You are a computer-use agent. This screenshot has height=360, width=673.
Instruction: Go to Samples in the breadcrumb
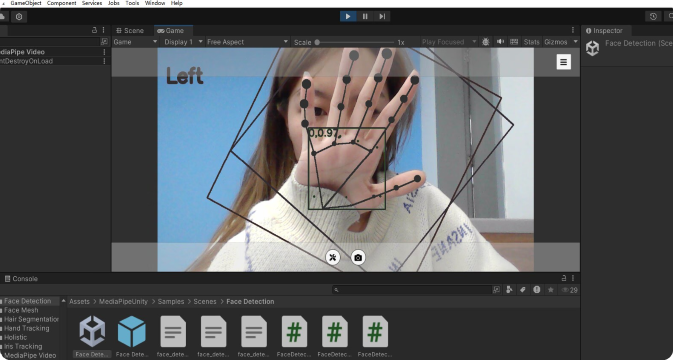[171, 302]
